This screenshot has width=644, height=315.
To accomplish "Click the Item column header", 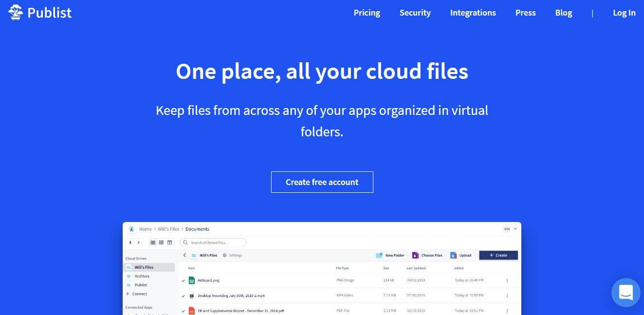I will (191, 268).
